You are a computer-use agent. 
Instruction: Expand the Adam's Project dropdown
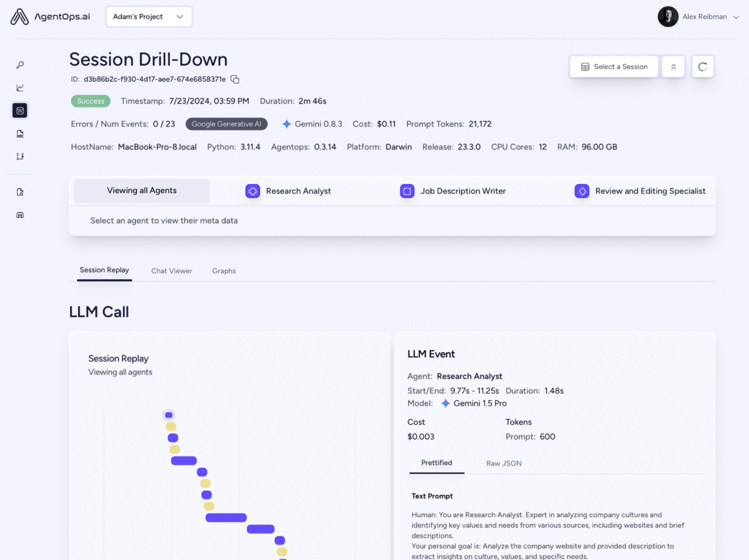pos(148,17)
